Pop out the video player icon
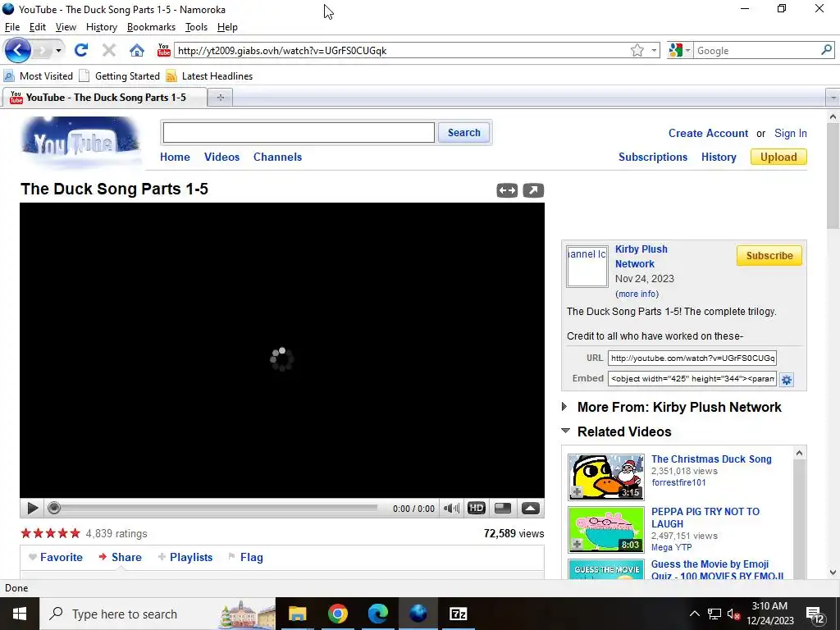Viewport: 840px width, 630px height. [x=533, y=190]
